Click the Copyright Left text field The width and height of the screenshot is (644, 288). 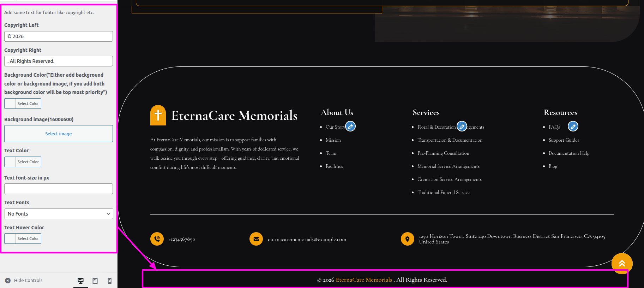[59, 36]
